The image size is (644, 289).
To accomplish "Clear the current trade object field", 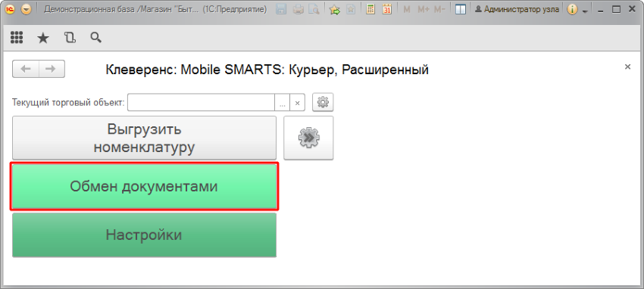I will tap(297, 102).
